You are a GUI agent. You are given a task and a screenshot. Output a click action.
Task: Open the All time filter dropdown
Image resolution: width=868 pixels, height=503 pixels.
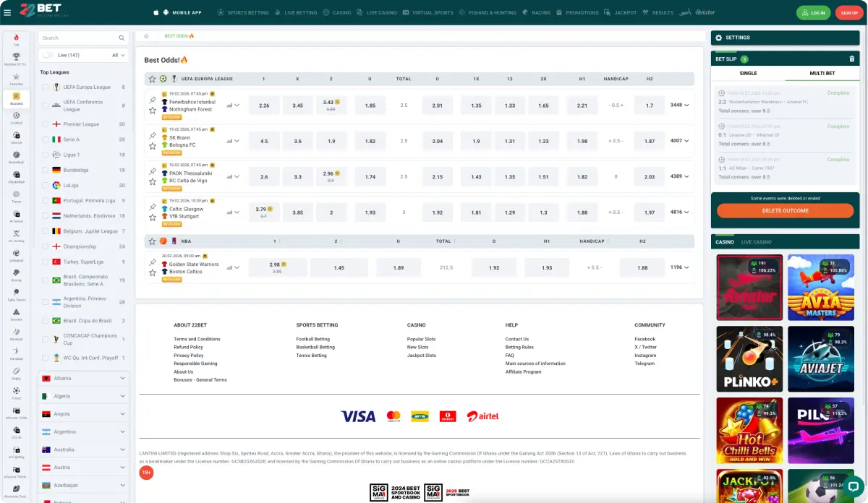(x=119, y=55)
